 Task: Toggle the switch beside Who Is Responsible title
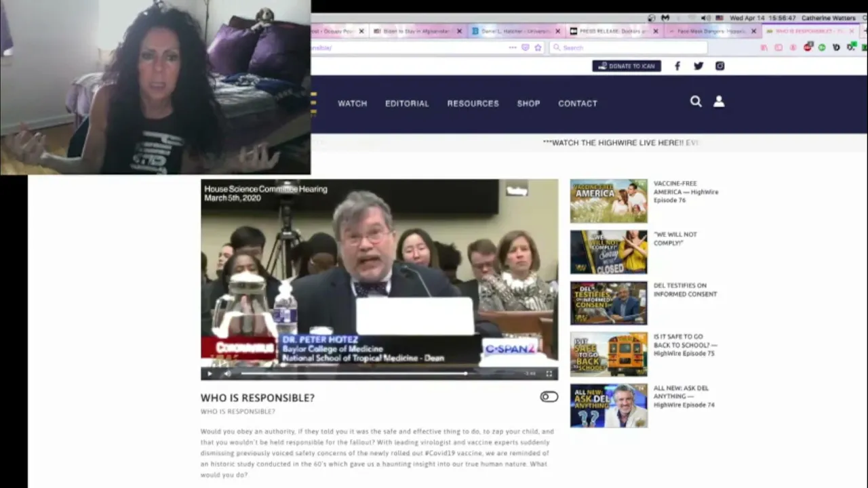(x=549, y=396)
